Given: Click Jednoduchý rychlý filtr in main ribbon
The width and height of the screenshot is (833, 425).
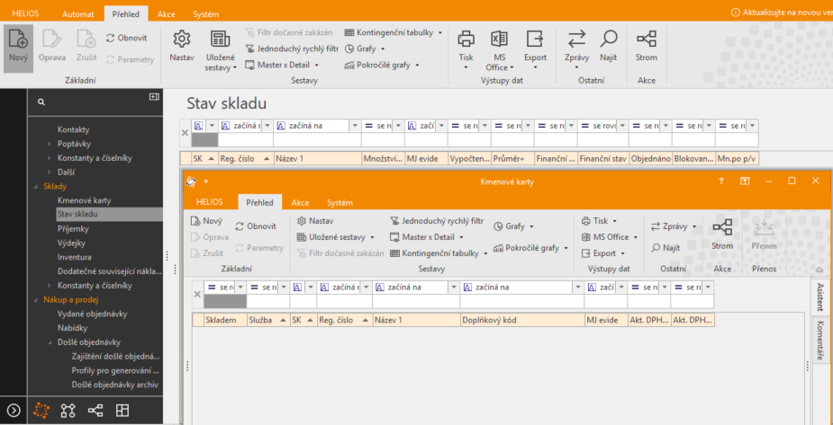Looking at the screenshot, I should [x=292, y=48].
